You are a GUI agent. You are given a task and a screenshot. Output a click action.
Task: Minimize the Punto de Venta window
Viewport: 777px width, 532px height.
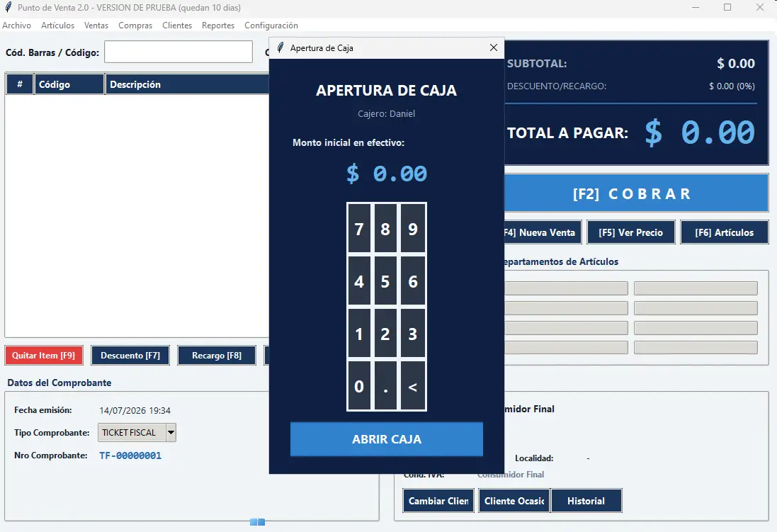click(696, 7)
